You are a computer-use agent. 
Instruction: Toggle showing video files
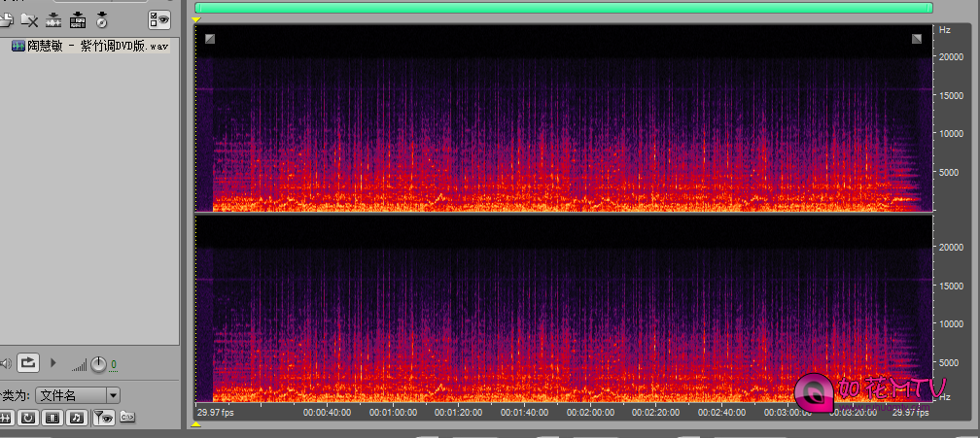52,418
